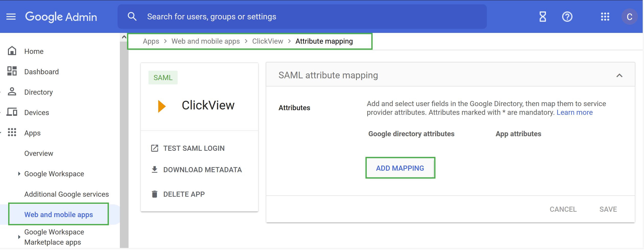Open Dashboard in the sidebar
This screenshot has height=250, width=644.
42,72
